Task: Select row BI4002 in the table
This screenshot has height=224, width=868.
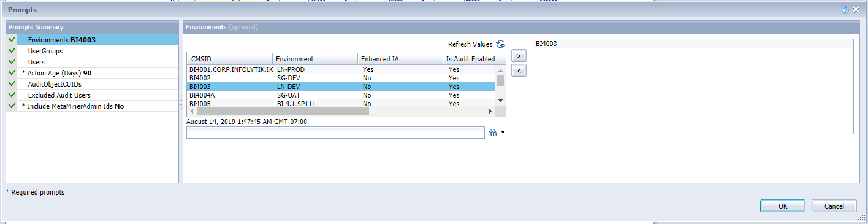Action: [x=341, y=78]
